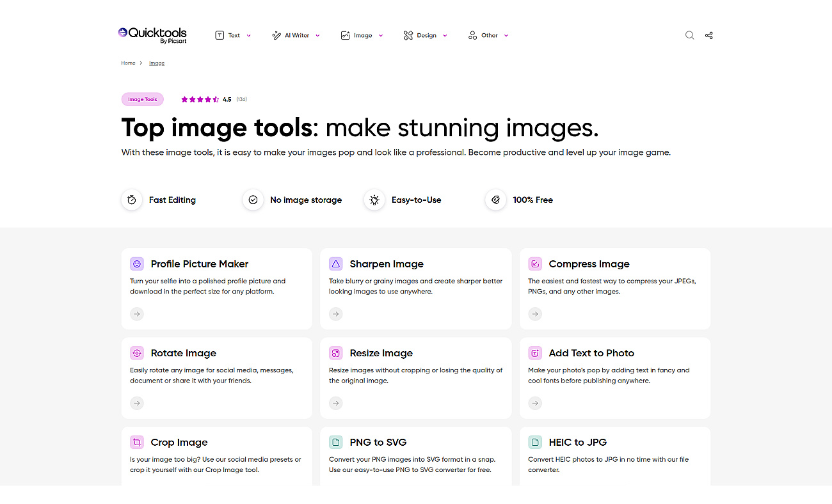Click the search magnifier icon
Screen dimensions: 832x504
coord(689,35)
